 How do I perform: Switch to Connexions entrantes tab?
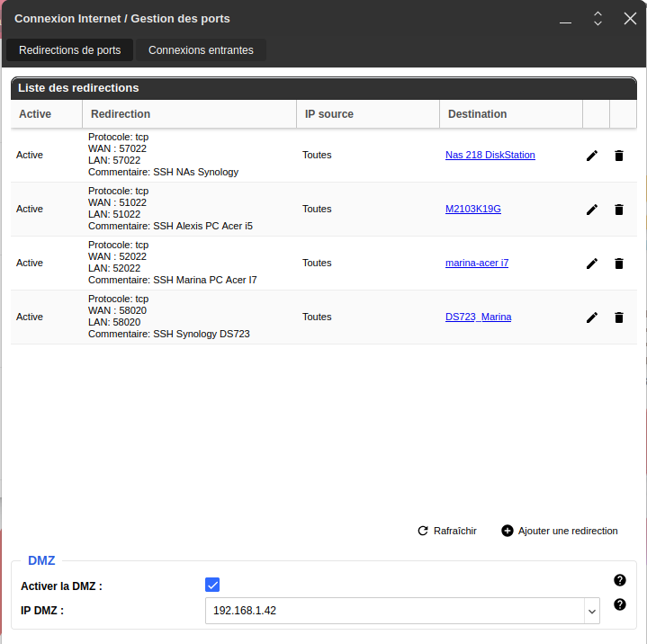(x=201, y=50)
